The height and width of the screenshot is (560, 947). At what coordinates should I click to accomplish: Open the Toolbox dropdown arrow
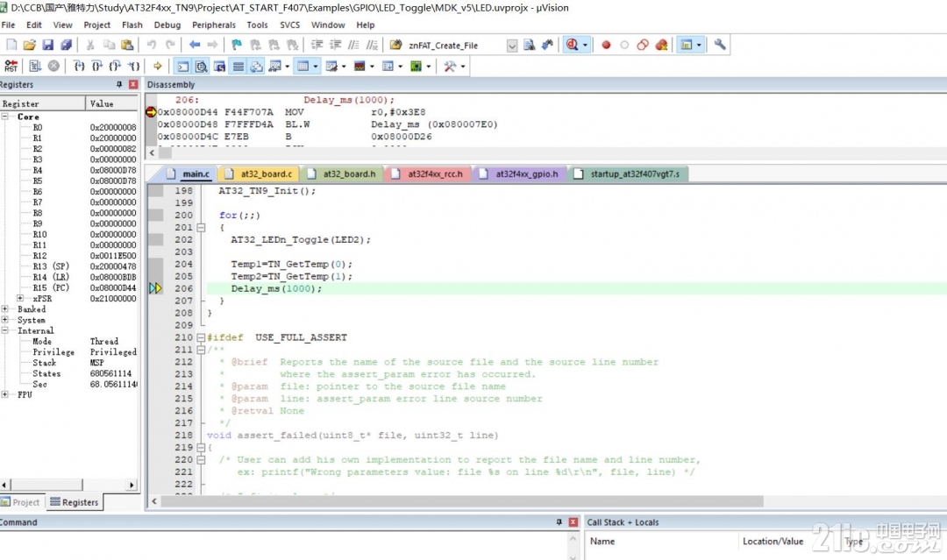coord(463,67)
